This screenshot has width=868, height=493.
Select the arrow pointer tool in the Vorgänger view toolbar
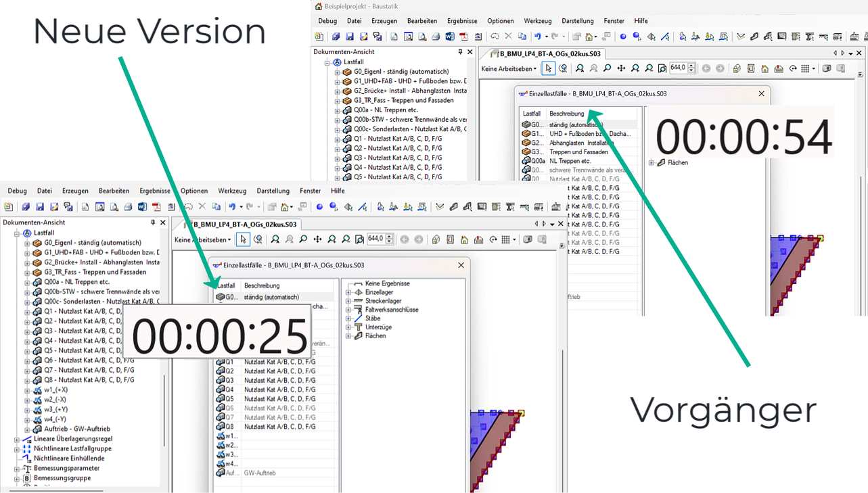point(548,68)
